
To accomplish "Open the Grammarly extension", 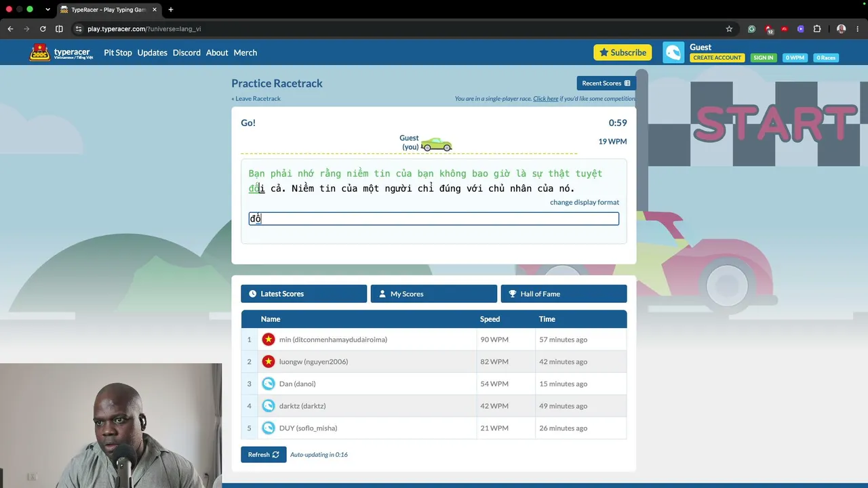I will (751, 29).
